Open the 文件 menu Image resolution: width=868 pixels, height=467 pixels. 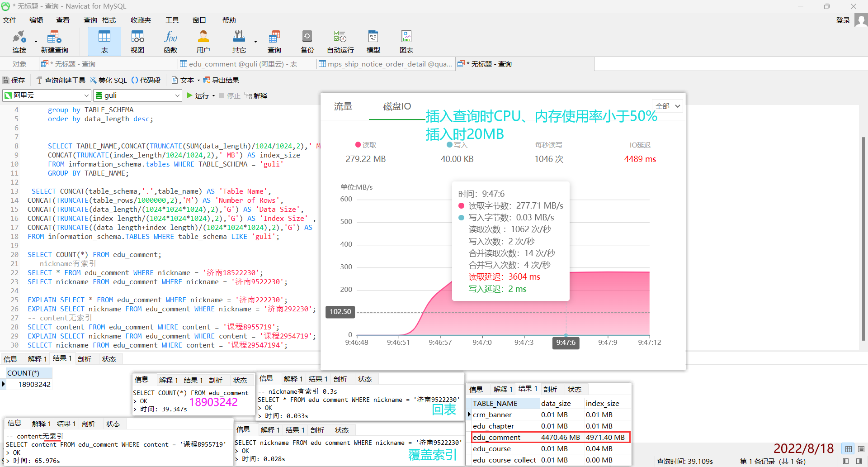[9, 20]
